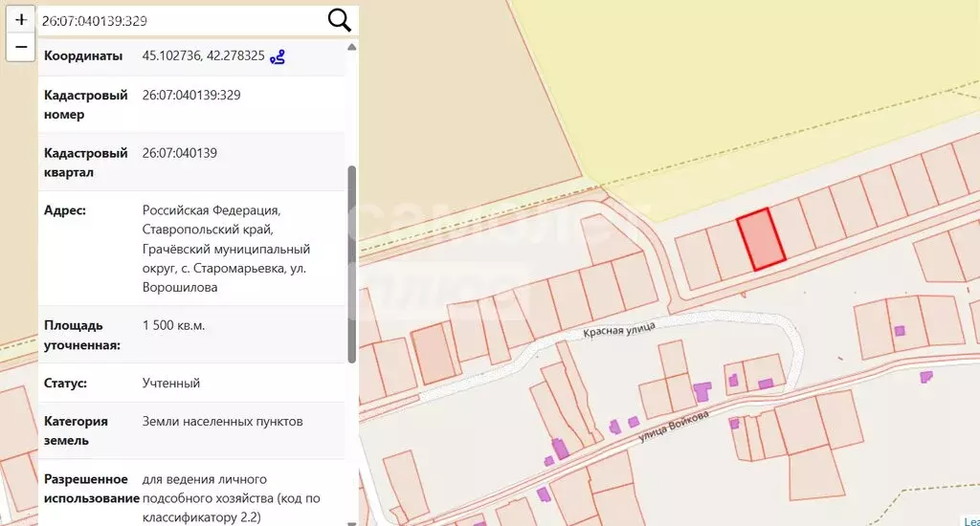Click the info panel scrollbar thumb
This screenshot has width=980, height=526.
(352, 264)
